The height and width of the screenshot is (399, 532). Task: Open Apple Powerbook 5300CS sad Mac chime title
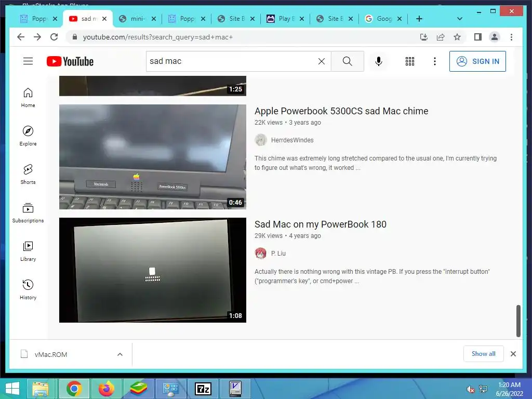tap(341, 111)
